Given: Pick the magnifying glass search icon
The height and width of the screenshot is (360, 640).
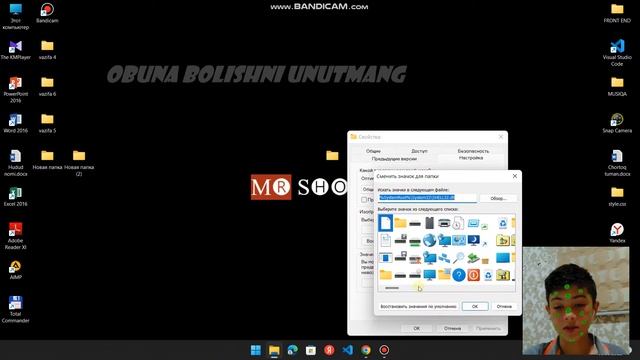Looking at the screenshot, I should pyautogui.click(x=458, y=258).
